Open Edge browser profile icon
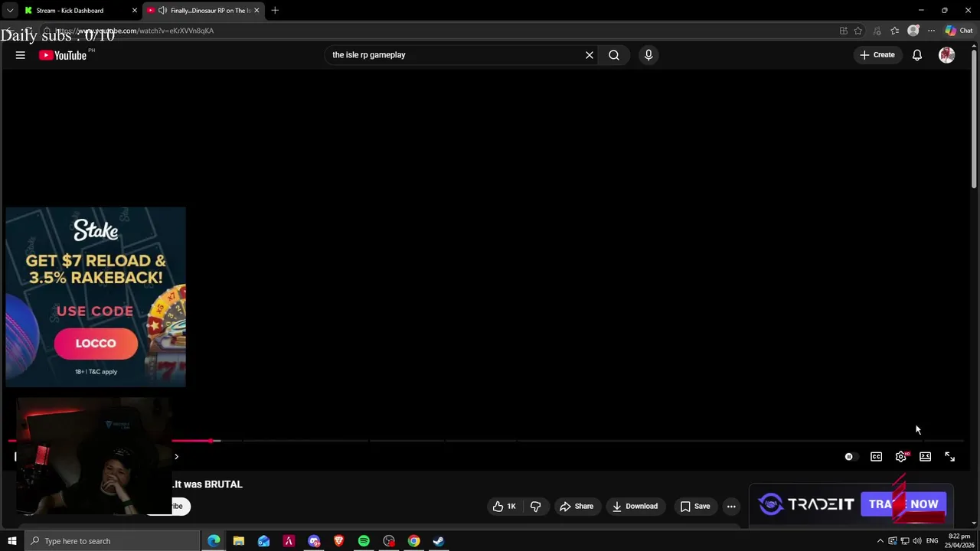 [913, 31]
